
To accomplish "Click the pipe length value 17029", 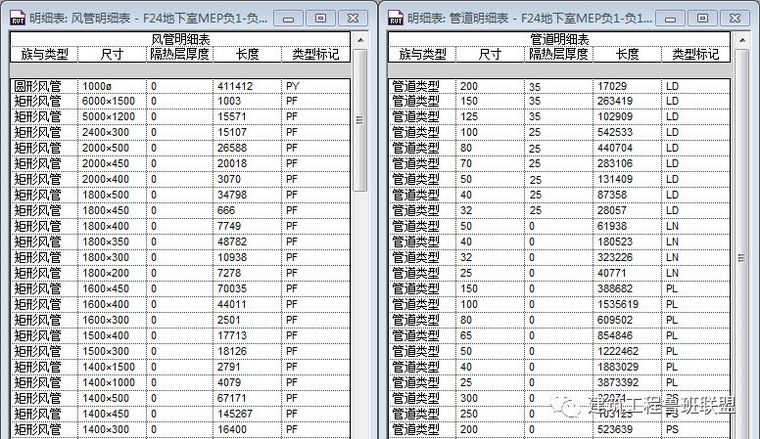I will pos(612,86).
